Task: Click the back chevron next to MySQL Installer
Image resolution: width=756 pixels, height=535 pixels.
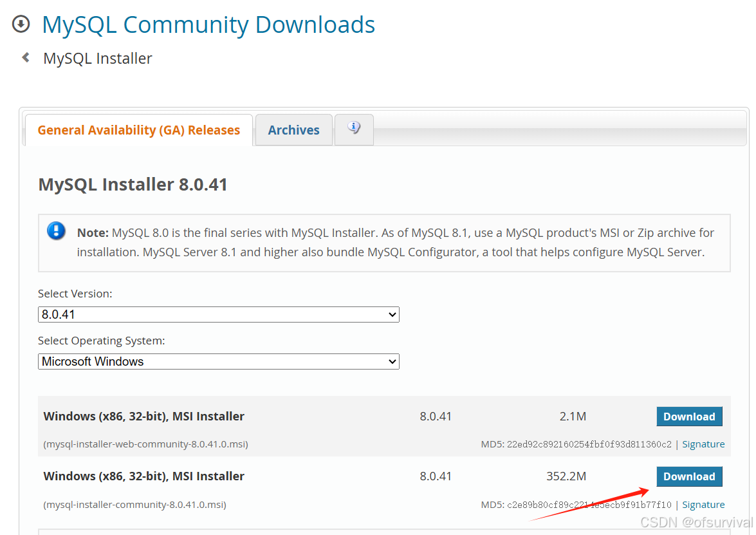Action: (x=26, y=58)
